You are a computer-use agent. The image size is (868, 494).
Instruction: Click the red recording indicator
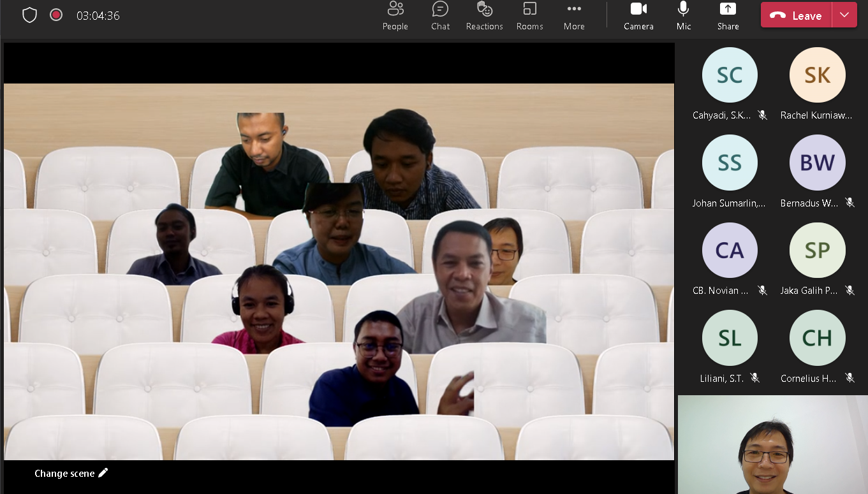point(56,15)
